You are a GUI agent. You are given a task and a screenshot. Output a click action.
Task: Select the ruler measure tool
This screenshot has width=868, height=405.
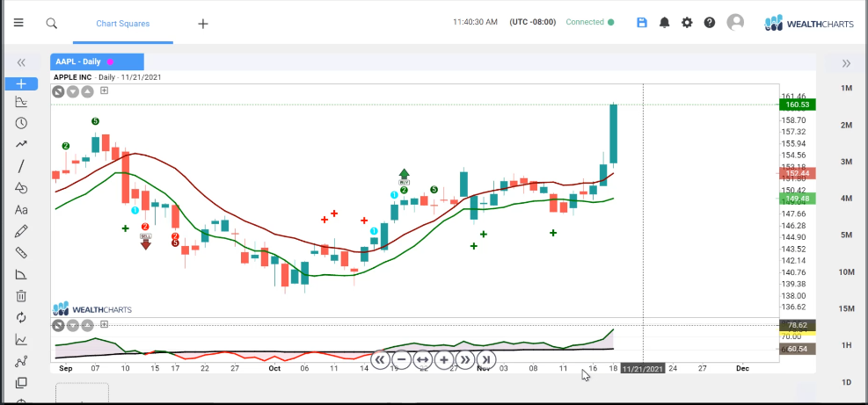21,253
